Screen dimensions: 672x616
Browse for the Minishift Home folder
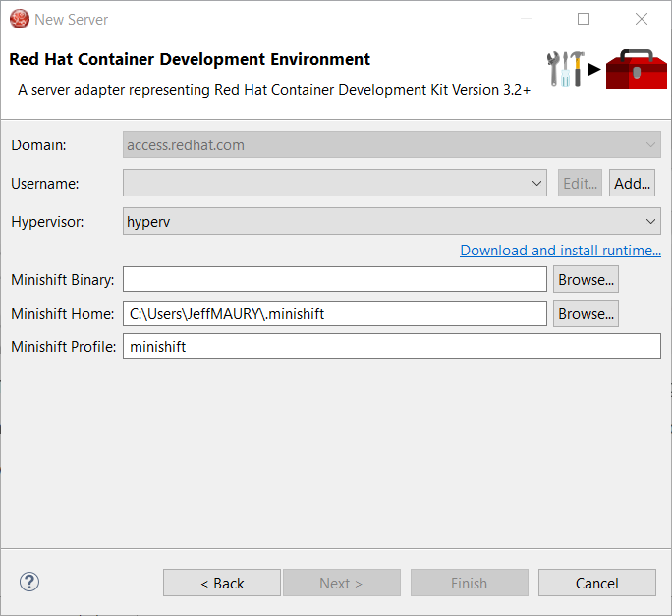coord(586,314)
